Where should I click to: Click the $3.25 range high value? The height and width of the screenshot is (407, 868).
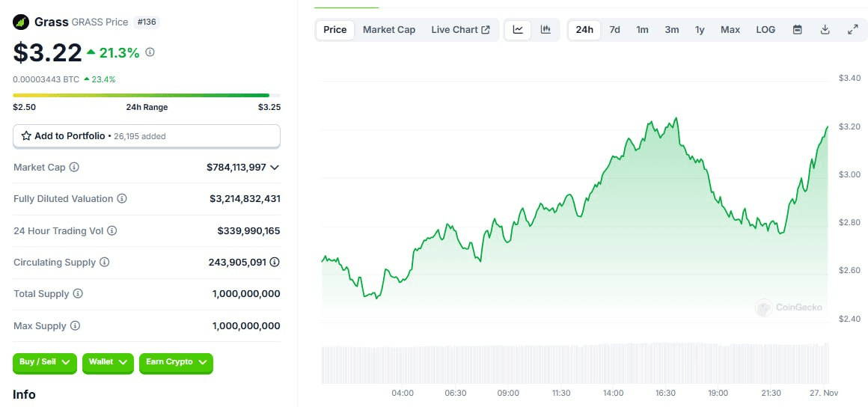[x=269, y=108]
